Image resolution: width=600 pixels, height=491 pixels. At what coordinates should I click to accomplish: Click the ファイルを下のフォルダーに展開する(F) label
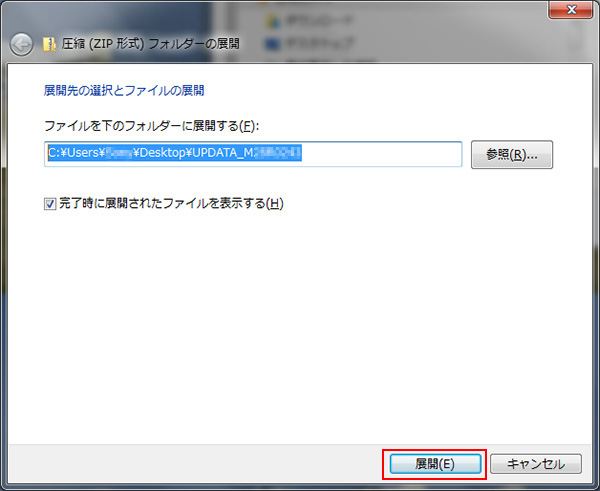(x=151, y=125)
